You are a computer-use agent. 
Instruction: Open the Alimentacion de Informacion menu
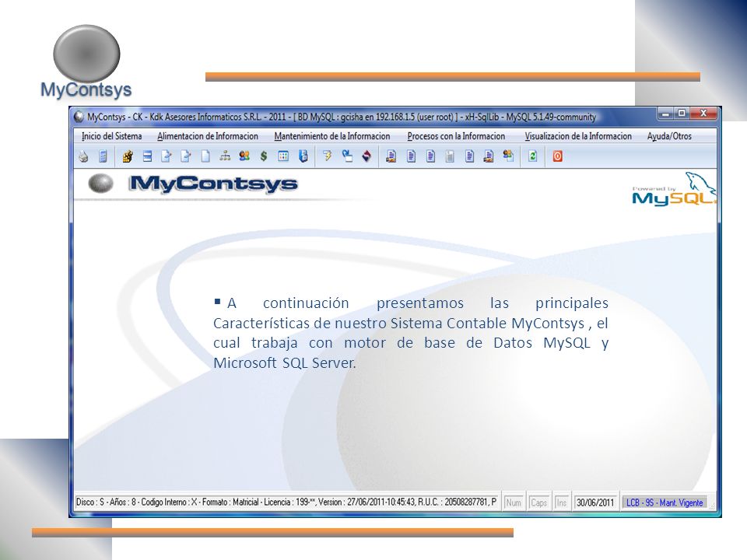(208, 136)
